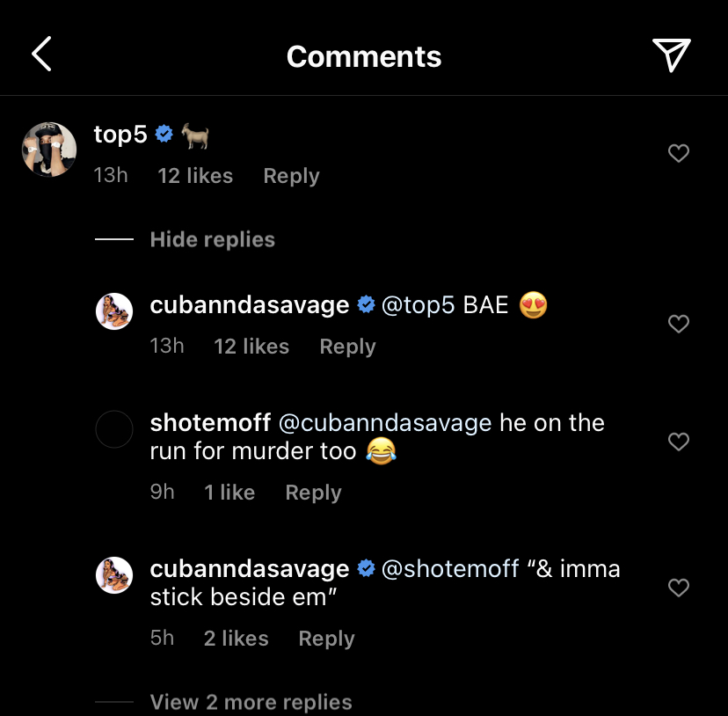728x716 pixels.
Task: Like shotemoff's reply with heart
Action: [678, 442]
